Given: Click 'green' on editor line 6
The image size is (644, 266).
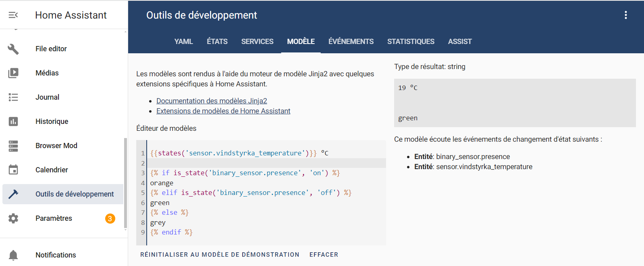Looking at the screenshot, I should tap(160, 203).
